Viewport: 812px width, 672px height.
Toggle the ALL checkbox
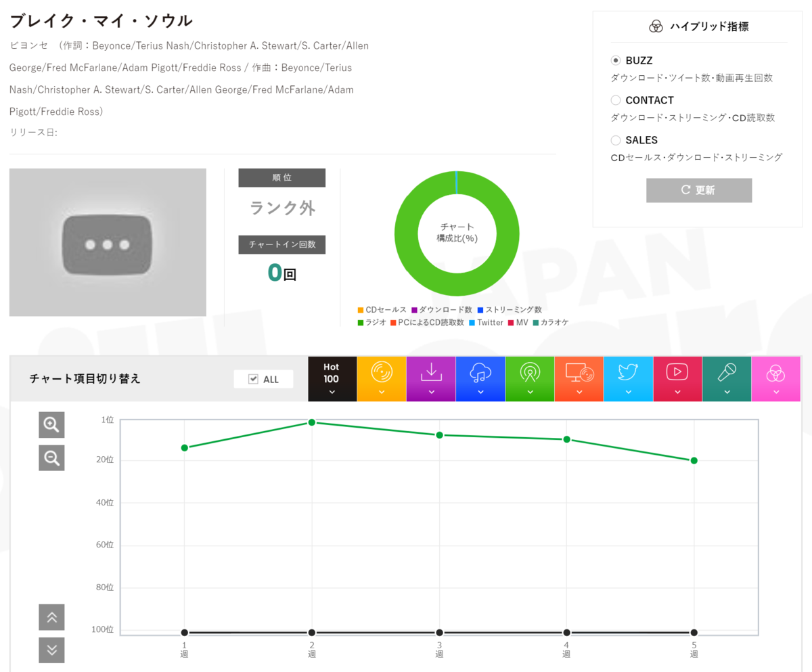254,379
